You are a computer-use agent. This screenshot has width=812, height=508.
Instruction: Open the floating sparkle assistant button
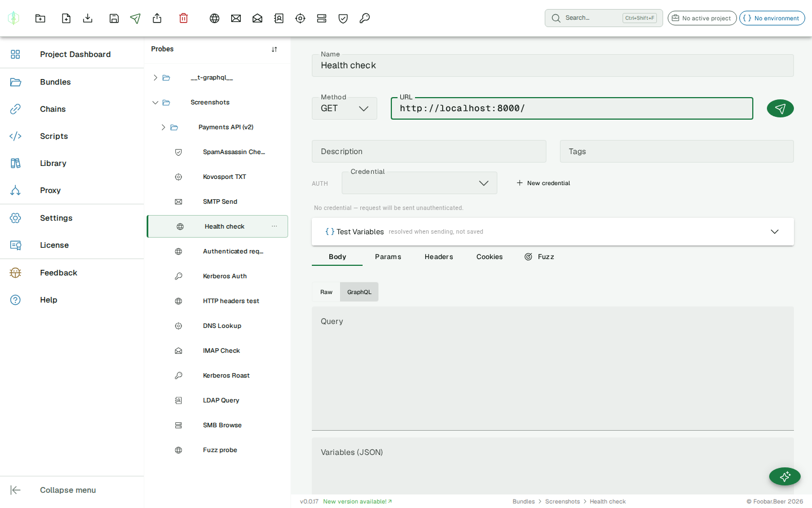pyautogui.click(x=785, y=476)
